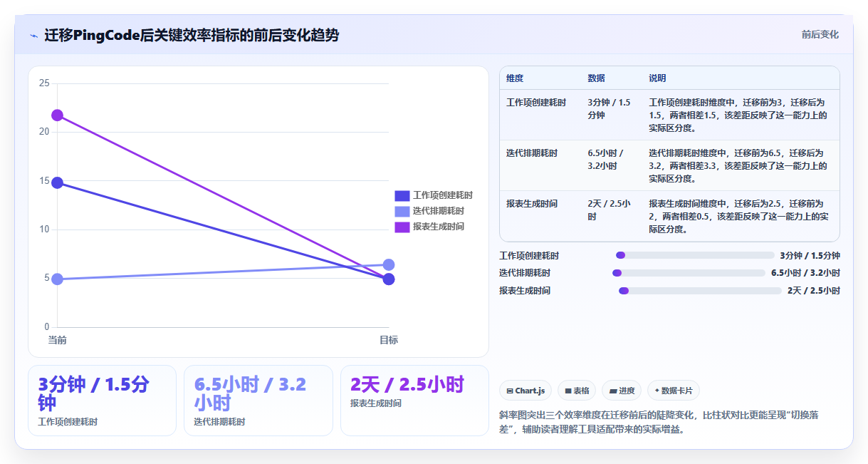The image size is (868, 464).
Task: Toggle 迭代排期耗时 legend color swatch
Action: tap(402, 211)
